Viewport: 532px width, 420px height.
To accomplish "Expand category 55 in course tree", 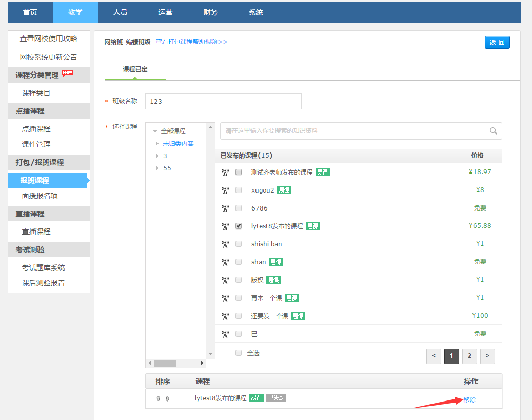I will 157,168.
